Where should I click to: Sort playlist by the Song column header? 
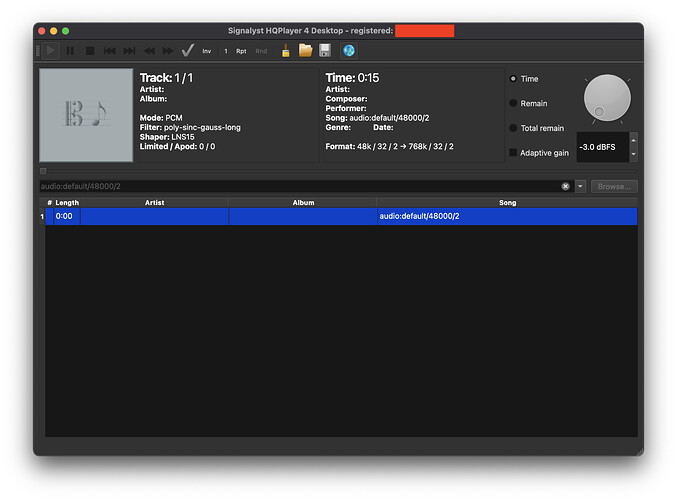(507, 203)
